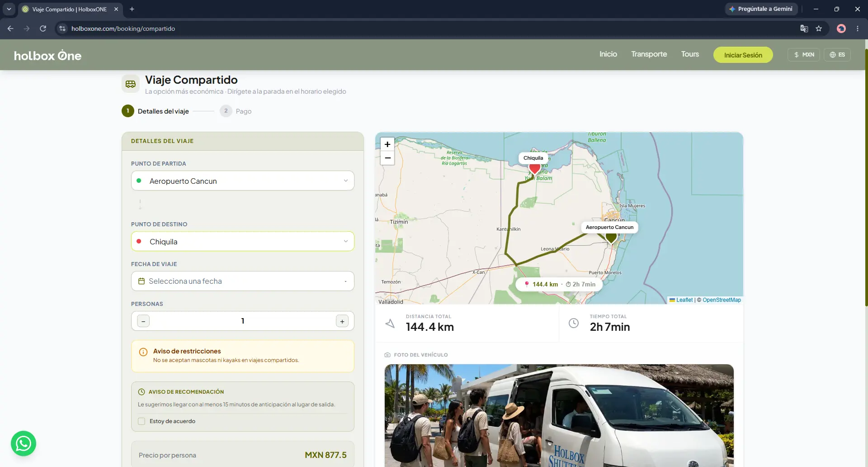The height and width of the screenshot is (467, 868).
Task: Click Pregúntale a Gemini button
Action: [x=761, y=9]
